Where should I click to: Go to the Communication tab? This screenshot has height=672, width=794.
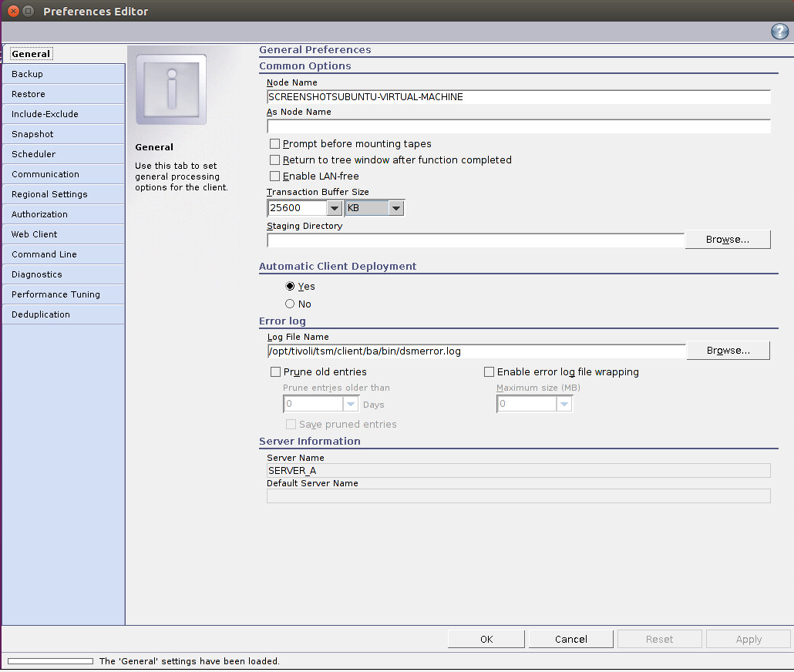(x=63, y=174)
